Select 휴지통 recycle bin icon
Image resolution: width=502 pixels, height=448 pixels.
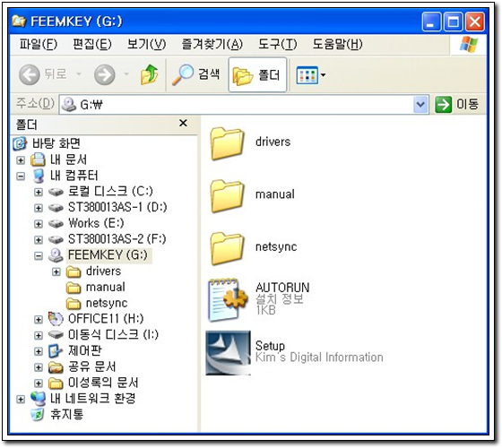pos(38,415)
